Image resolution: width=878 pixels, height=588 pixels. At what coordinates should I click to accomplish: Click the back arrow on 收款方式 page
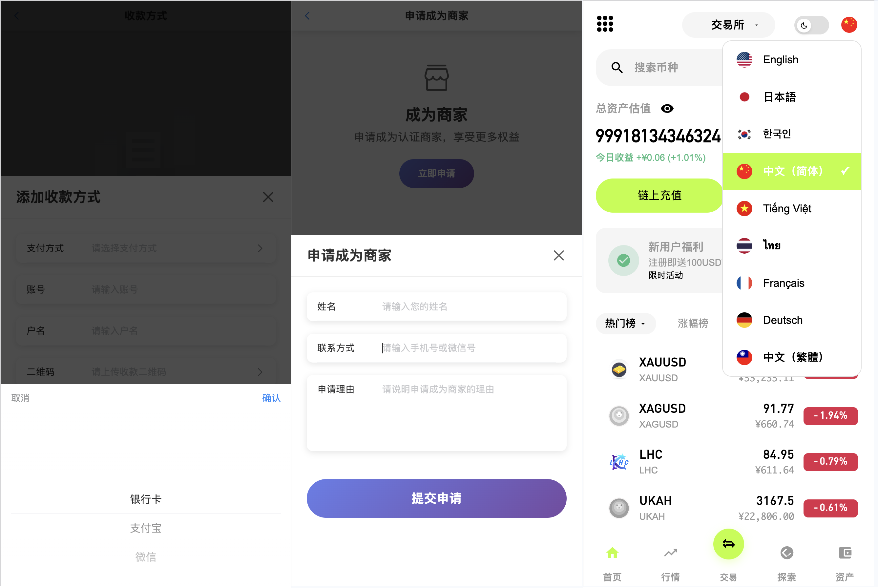16,16
